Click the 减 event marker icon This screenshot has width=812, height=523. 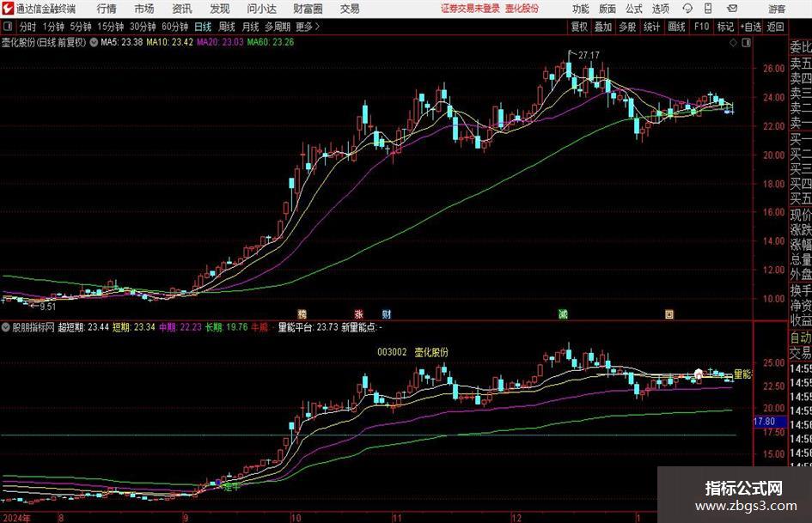563,313
